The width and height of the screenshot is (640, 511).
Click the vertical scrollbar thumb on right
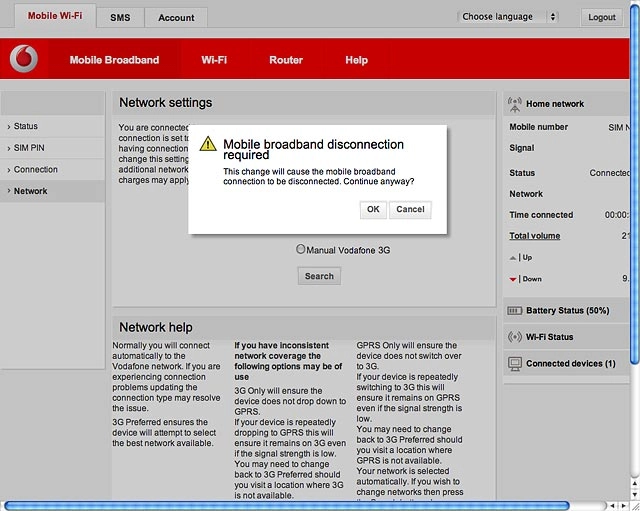click(x=635, y=184)
